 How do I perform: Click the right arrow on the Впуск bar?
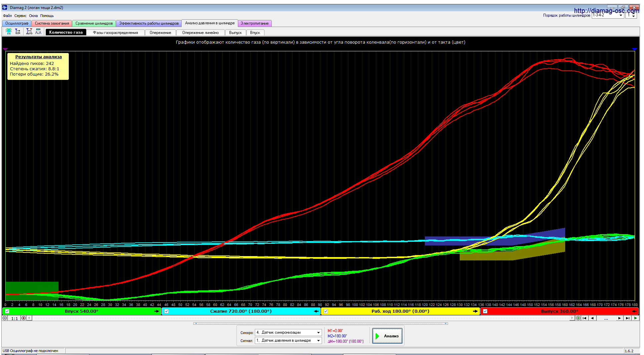157,311
